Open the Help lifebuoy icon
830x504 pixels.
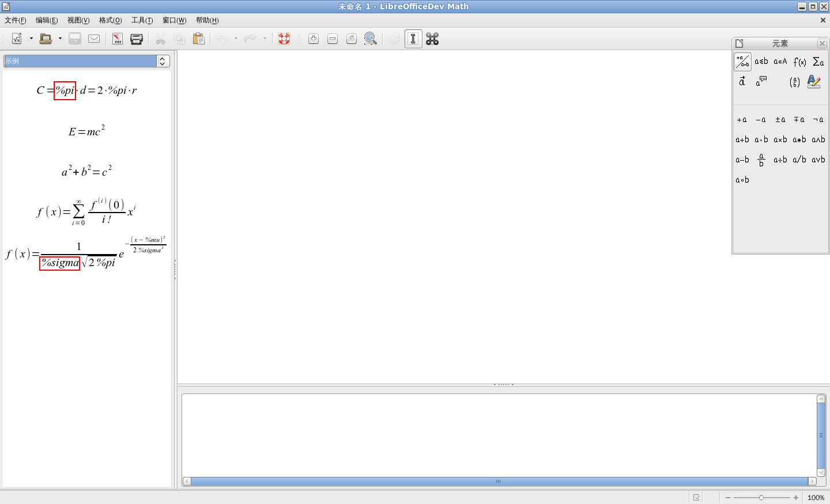click(284, 39)
